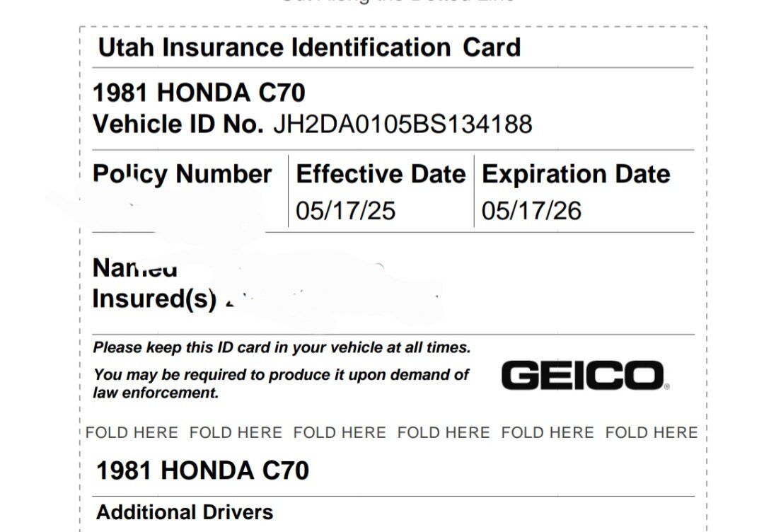Click the Additional Drivers heading

tap(185, 512)
